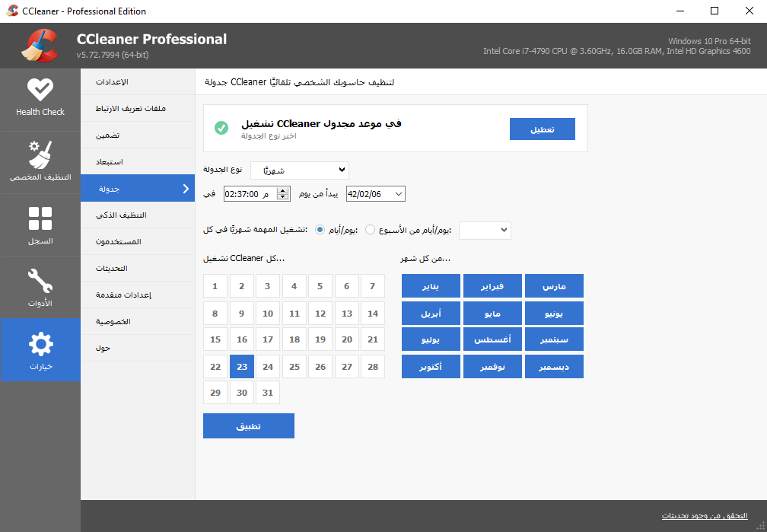Toggle day 31 in the calendar grid
Screen dimensions: 767x532
pyautogui.click(x=268, y=393)
